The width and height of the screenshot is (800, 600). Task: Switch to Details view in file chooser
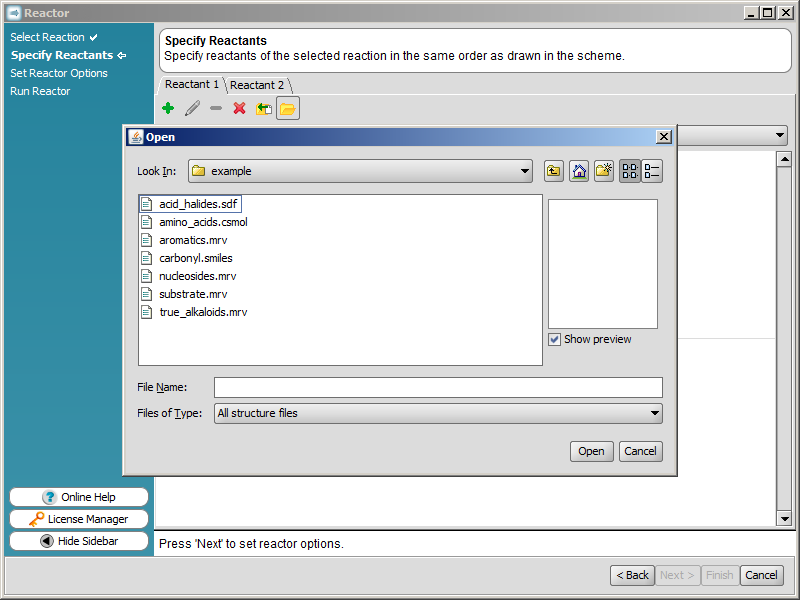coord(652,171)
